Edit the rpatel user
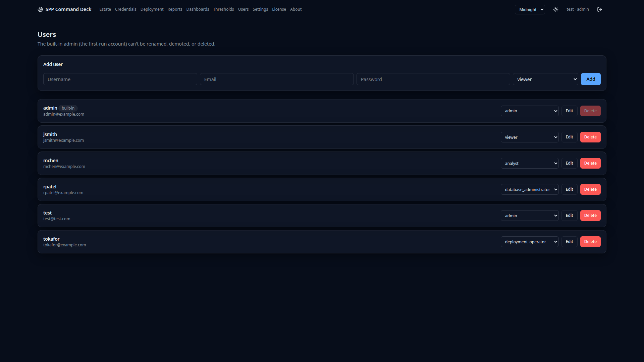 pyautogui.click(x=570, y=189)
